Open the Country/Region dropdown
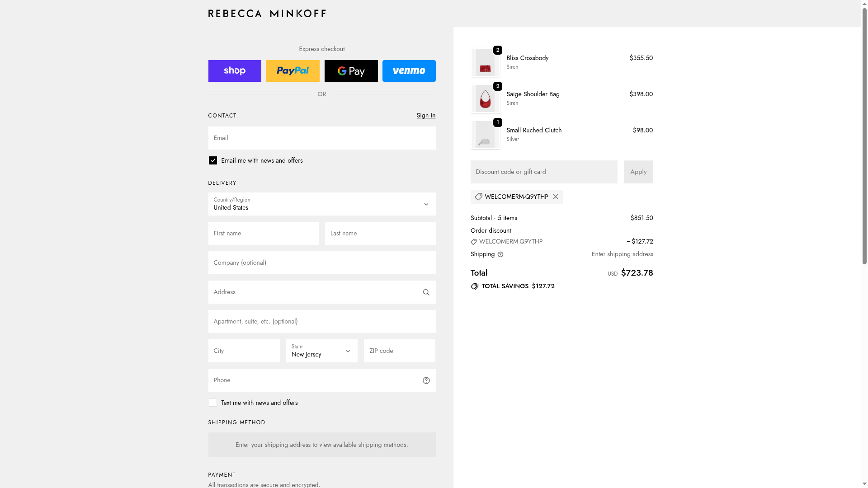Viewport: 868px width, 488px height. pyautogui.click(x=321, y=204)
